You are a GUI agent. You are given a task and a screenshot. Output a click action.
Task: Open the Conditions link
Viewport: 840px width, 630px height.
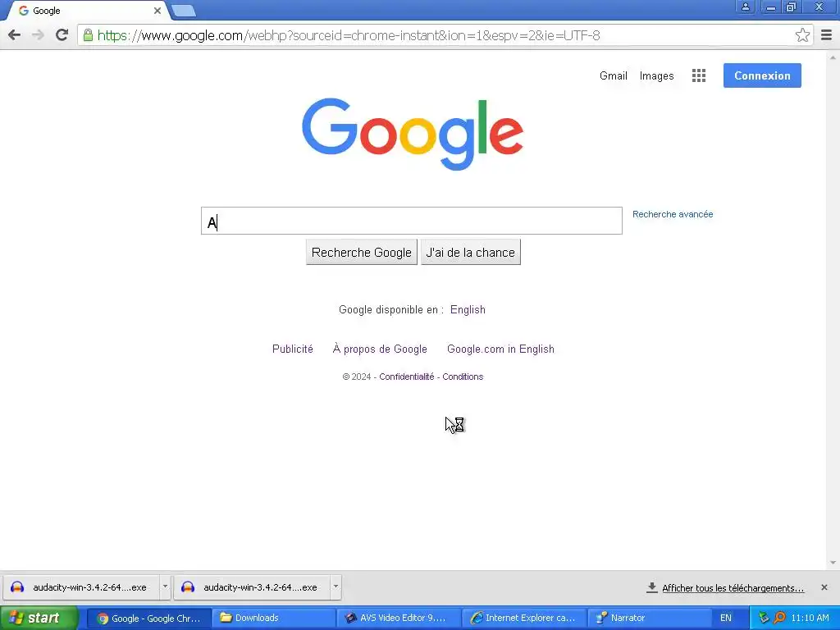(x=463, y=377)
